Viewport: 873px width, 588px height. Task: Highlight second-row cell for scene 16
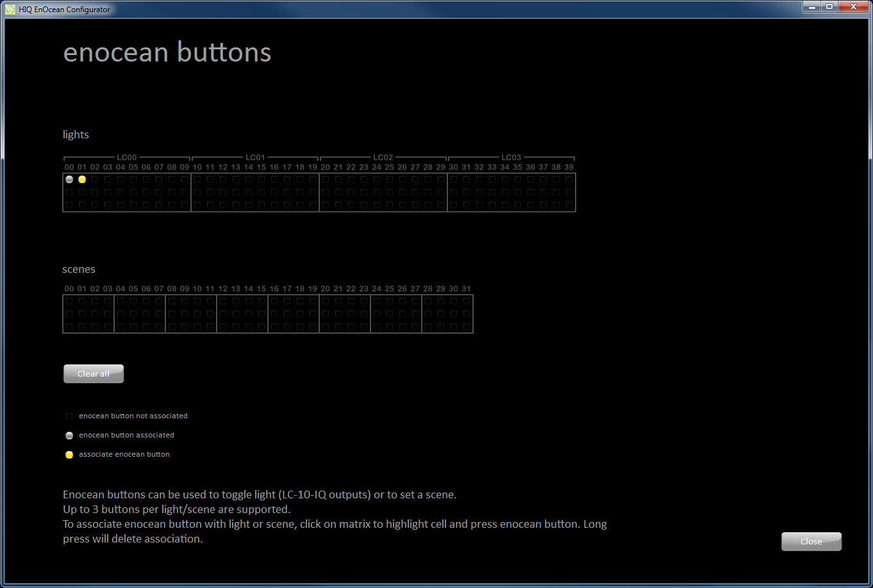[274, 314]
